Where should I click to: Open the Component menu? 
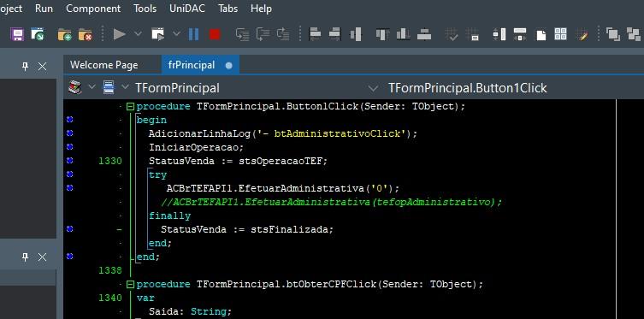click(93, 9)
